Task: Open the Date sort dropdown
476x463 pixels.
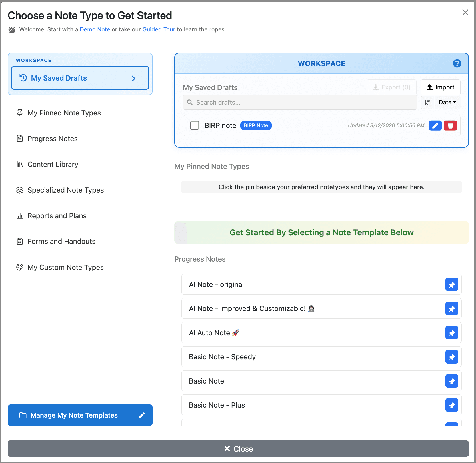Action: (447, 102)
